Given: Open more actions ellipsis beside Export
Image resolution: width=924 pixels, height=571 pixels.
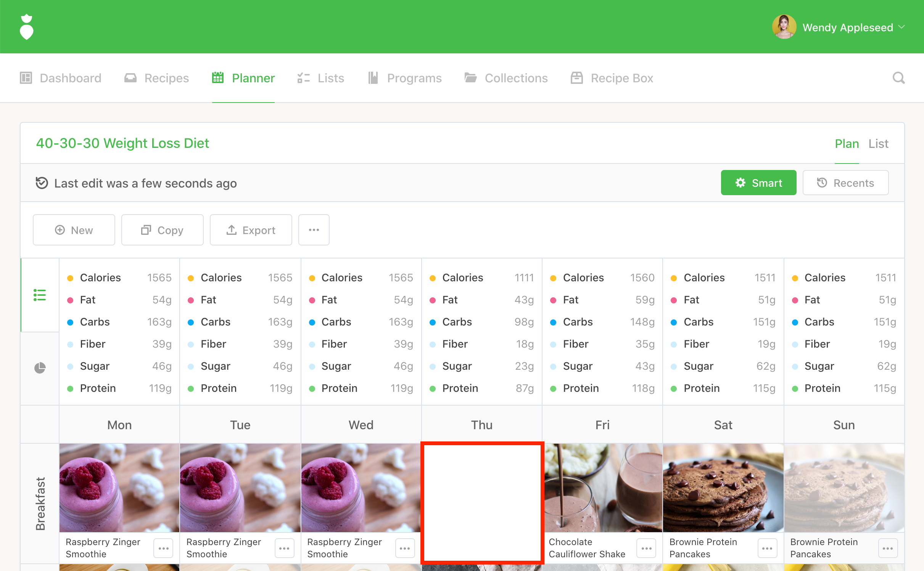Looking at the screenshot, I should [x=314, y=230].
